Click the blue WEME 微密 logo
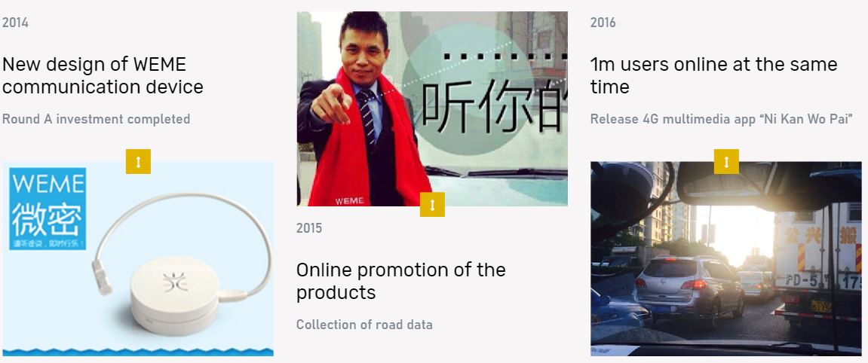The height and width of the screenshot is (363, 868). [48, 209]
